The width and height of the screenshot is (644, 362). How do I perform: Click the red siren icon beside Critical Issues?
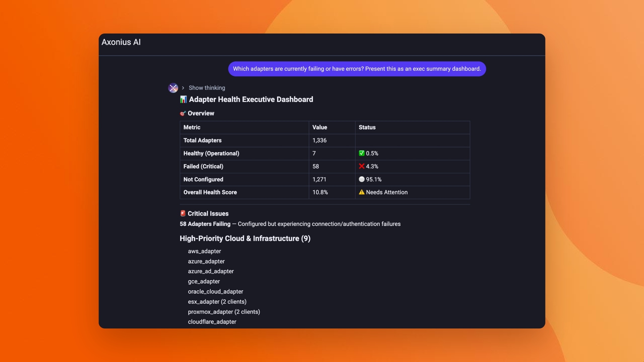tap(183, 214)
